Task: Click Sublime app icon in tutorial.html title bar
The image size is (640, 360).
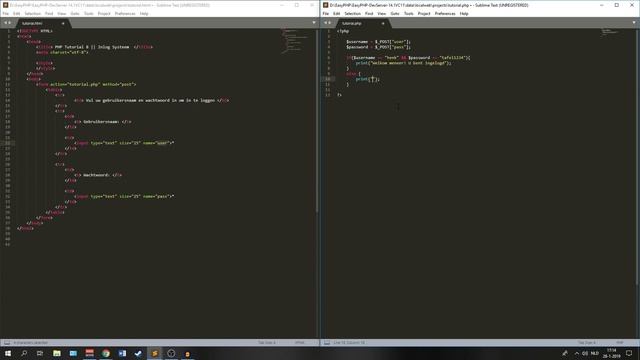Action: (x=6, y=5)
